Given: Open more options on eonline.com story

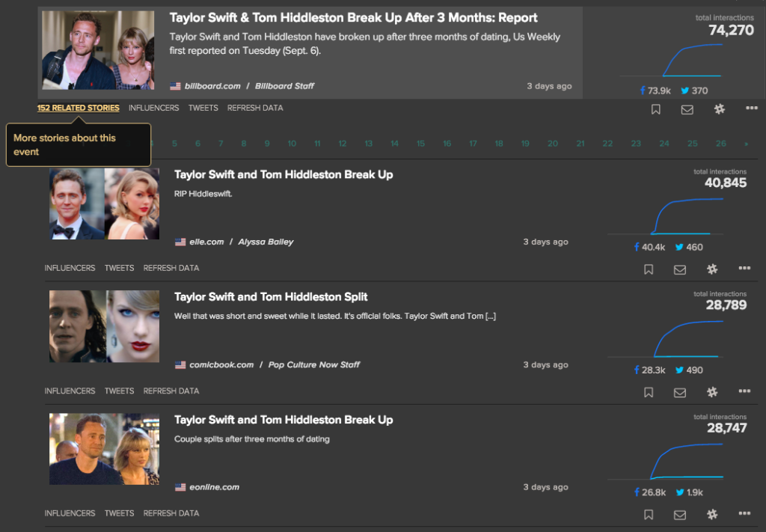Looking at the screenshot, I should (x=744, y=514).
